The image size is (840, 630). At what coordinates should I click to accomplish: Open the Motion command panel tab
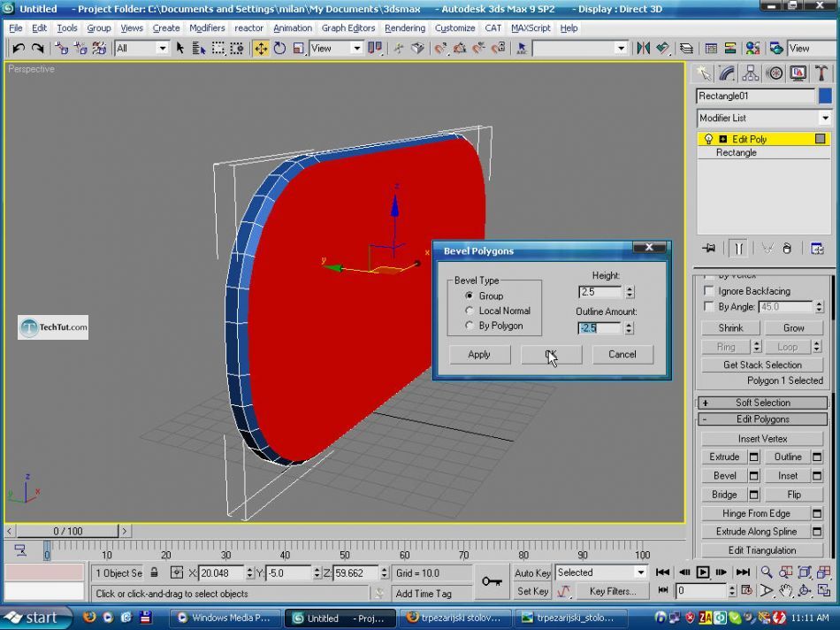click(775, 73)
